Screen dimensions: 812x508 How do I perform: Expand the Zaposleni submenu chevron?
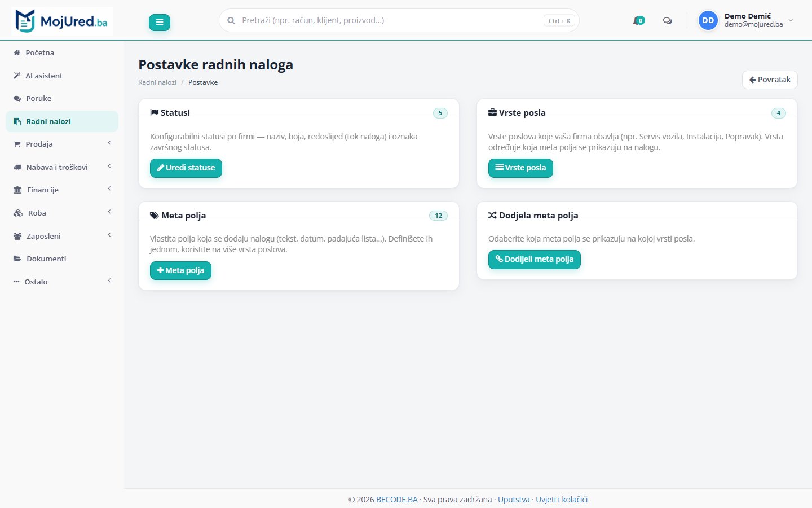109,235
